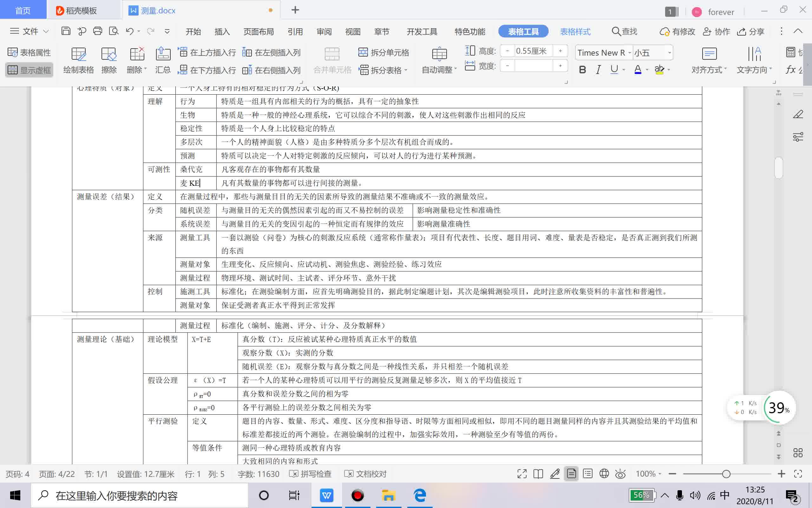Toggle eye protection mode icon

tap(620, 474)
